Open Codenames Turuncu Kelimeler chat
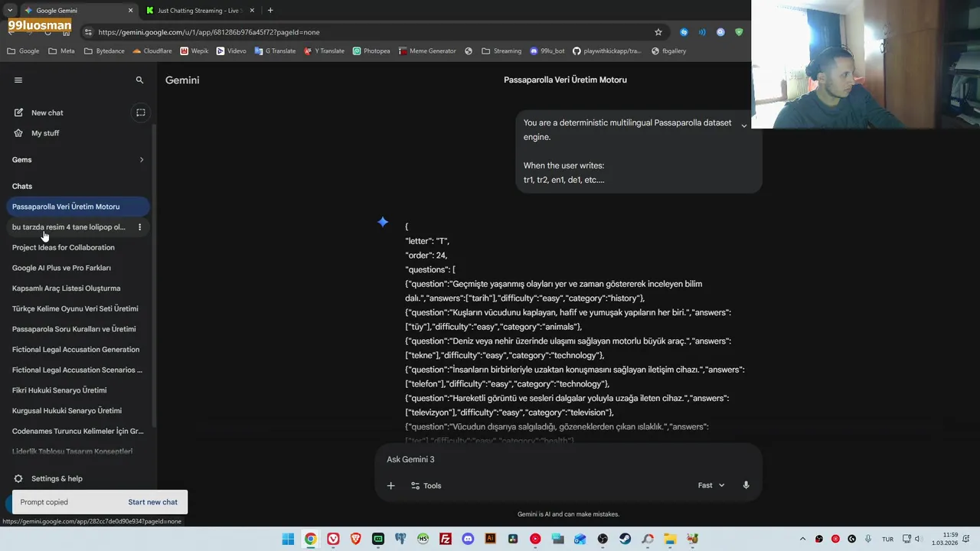 coord(77,432)
